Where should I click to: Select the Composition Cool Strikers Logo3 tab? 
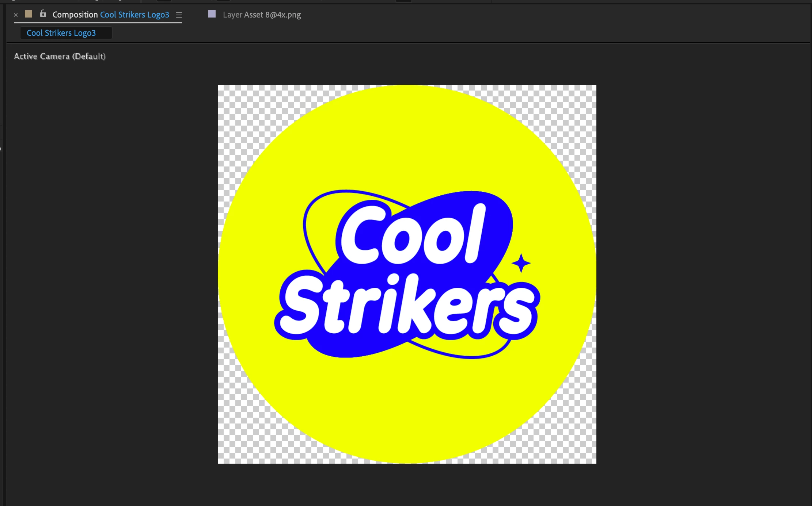[x=111, y=15]
